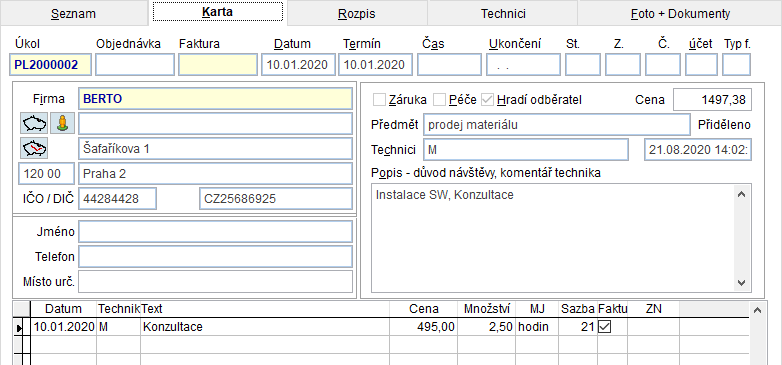Screen dimensions: 782x365
Task: Click the účet field
Action: coord(701,65)
